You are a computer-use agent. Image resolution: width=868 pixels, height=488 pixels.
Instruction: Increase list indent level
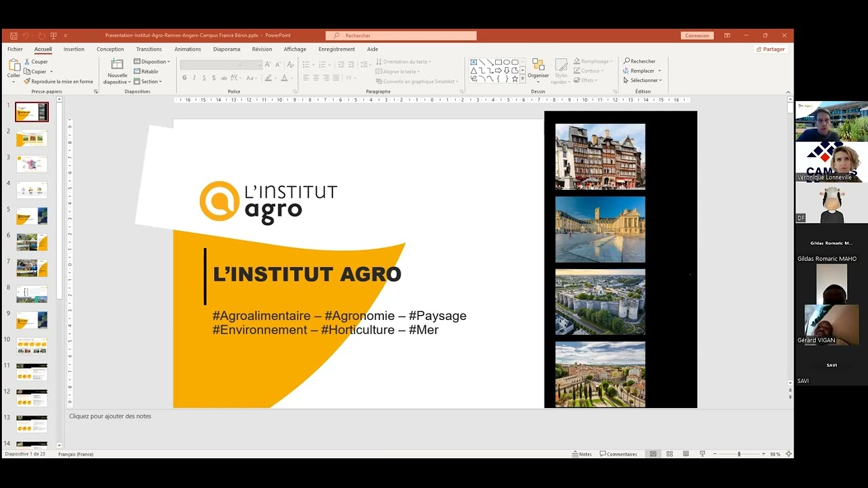tap(351, 64)
